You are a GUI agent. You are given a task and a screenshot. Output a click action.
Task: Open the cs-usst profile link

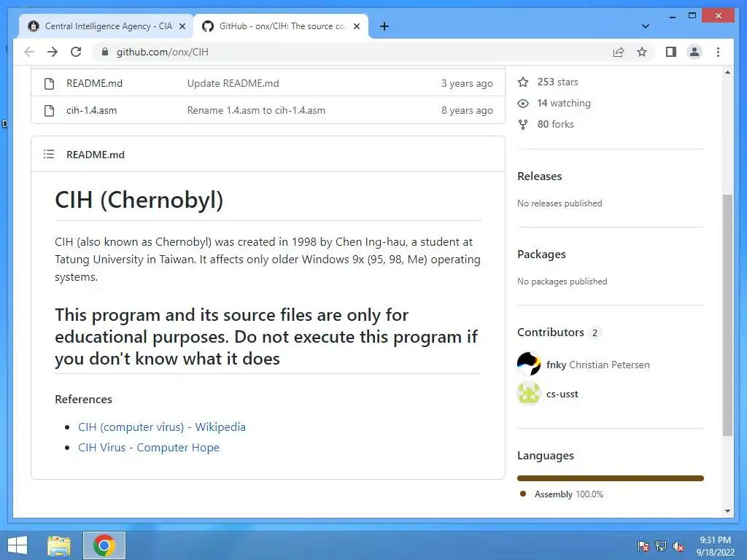[x=562, y=394]
